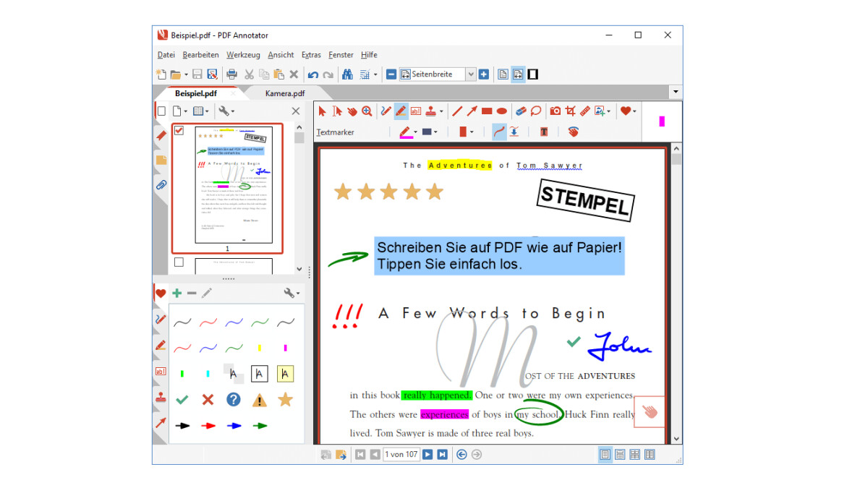Select the arrow pointer tool
The width and height of the screenshot is (868, 488).
[x=323, y=111]
